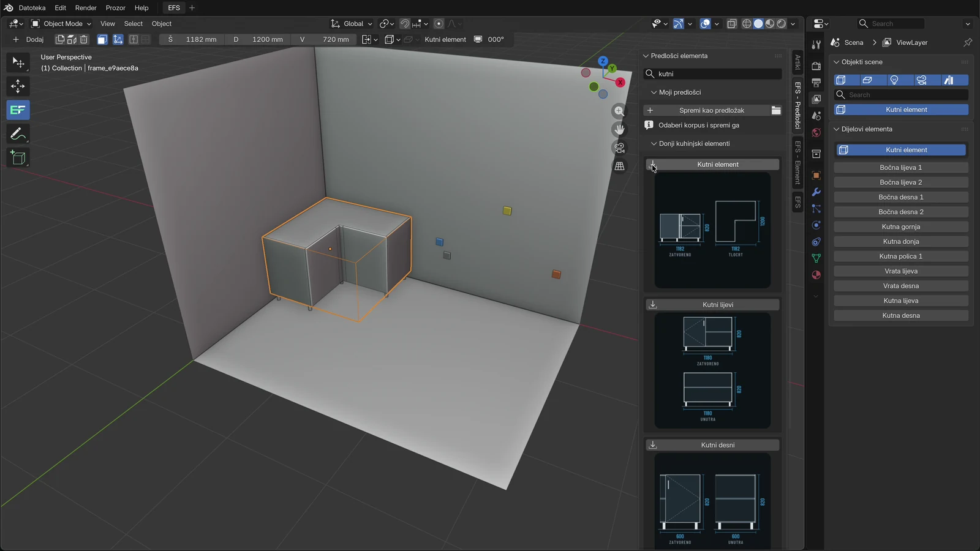Collapse the Dijelovi elementa panel
980x551 pixels.
coord(836,129)
